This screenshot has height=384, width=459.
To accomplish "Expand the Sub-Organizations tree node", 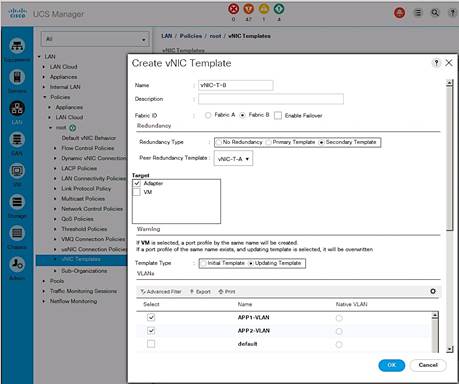I will coord(55,271).
